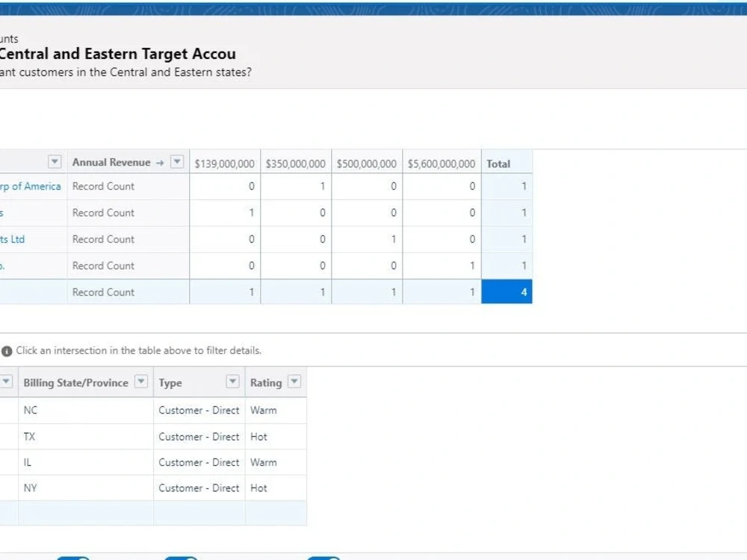Select the highlighted grand total cell 4

pyautogui.click(x=507, y=292)
